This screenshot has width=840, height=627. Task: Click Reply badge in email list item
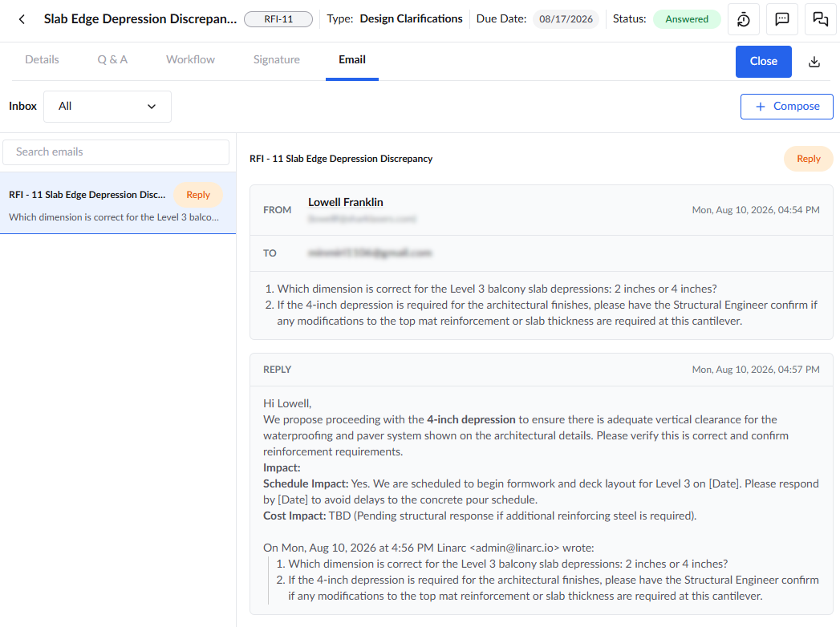(x=198, y=195)
